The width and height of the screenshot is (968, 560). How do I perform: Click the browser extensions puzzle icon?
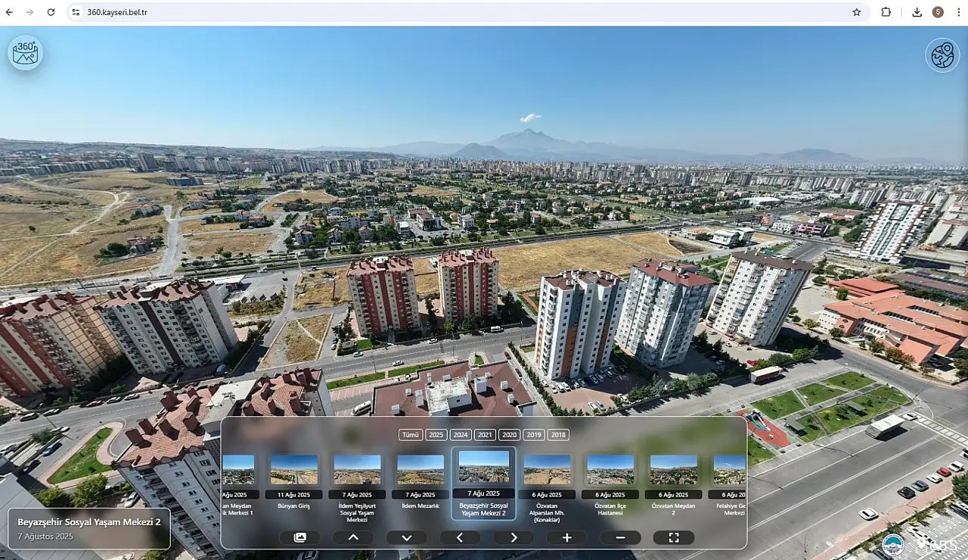(886, 12)
